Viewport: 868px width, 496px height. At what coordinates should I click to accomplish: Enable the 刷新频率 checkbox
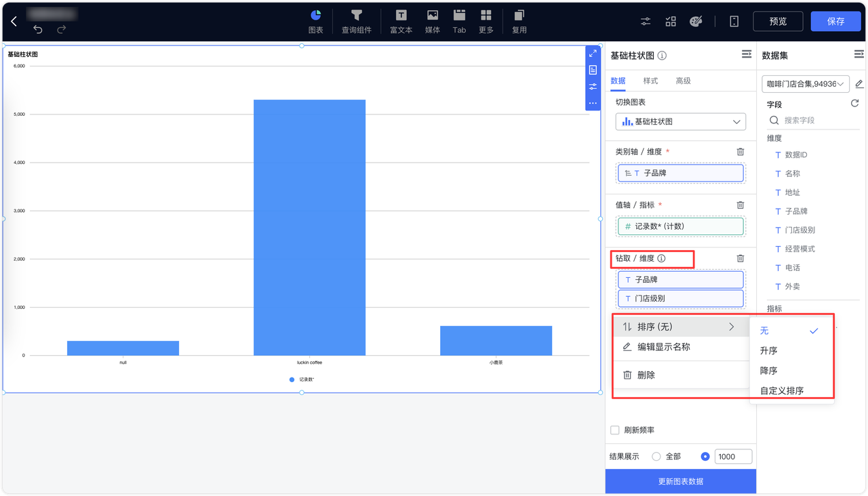pos(615,430)
